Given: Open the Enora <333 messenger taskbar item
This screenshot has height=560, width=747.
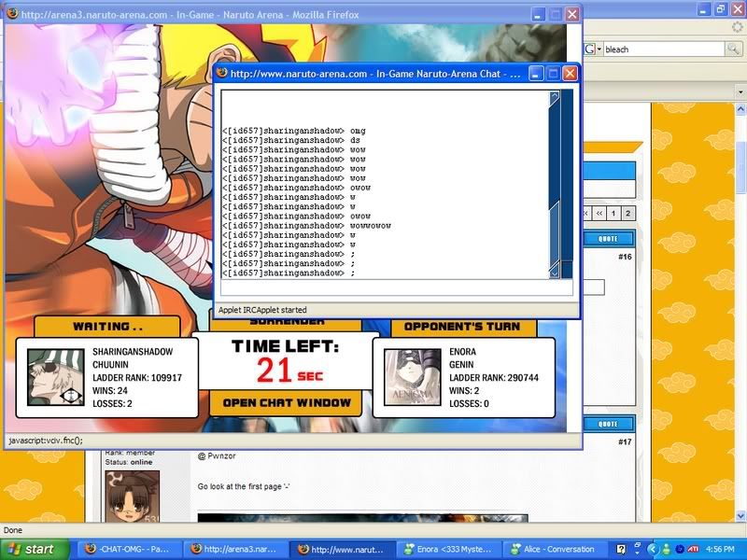Looking at the screenshot, I should pyautogui.click(x=448, y=549).
